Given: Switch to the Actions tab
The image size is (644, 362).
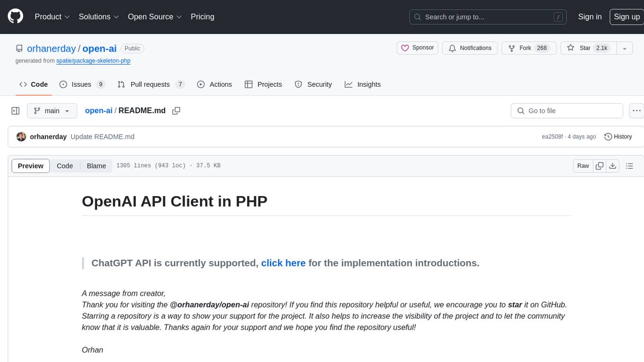Looking at the screenshot, I should (214, 84).
